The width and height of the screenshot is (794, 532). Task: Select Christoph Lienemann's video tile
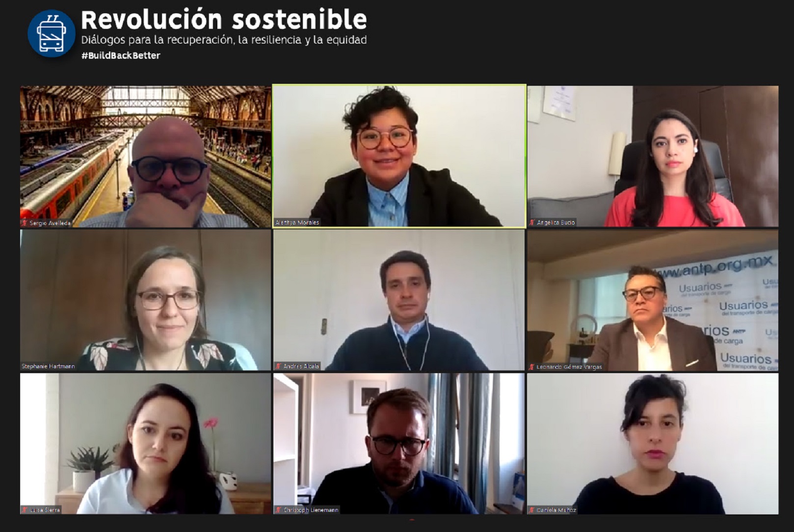coord(399,444)
